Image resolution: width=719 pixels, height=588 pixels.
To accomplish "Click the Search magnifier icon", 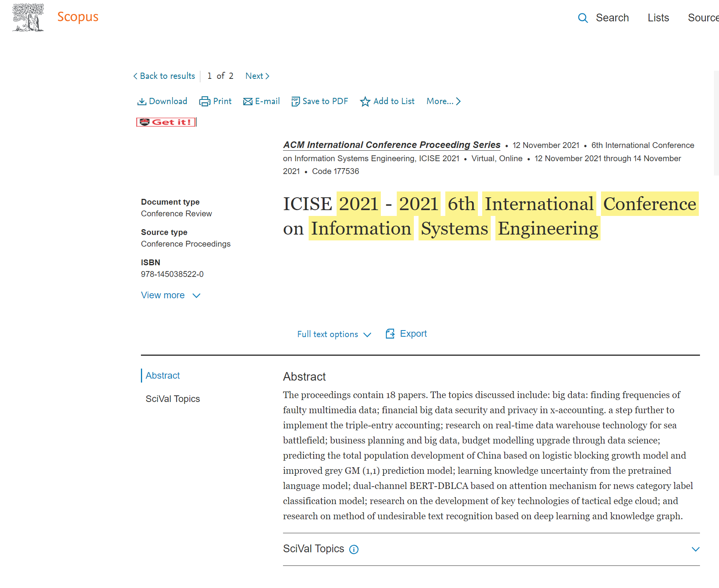I will click(x=582, y=18).
